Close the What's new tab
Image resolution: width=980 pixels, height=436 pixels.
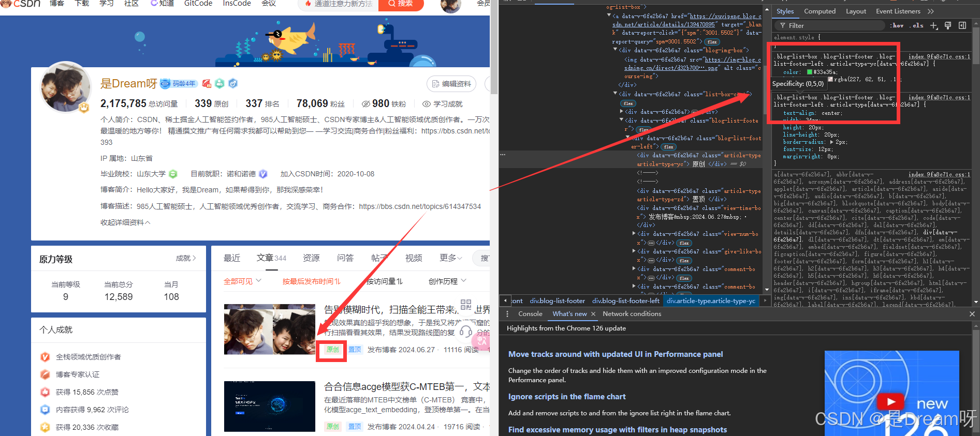593,314
